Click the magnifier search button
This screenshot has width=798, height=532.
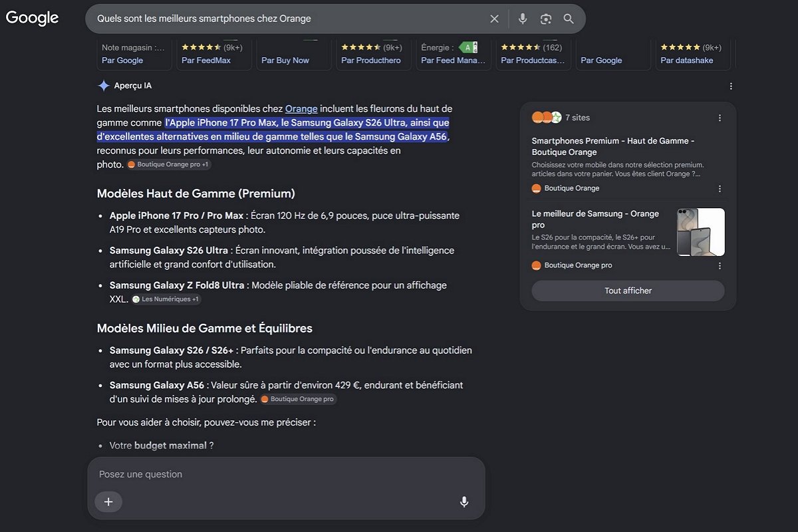(x=569, y=19)
